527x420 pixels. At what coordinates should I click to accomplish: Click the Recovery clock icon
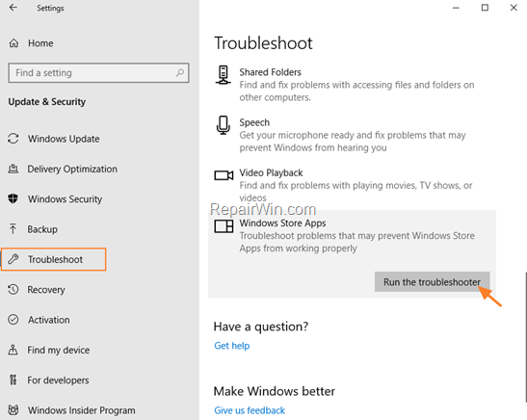coord(13,289)
